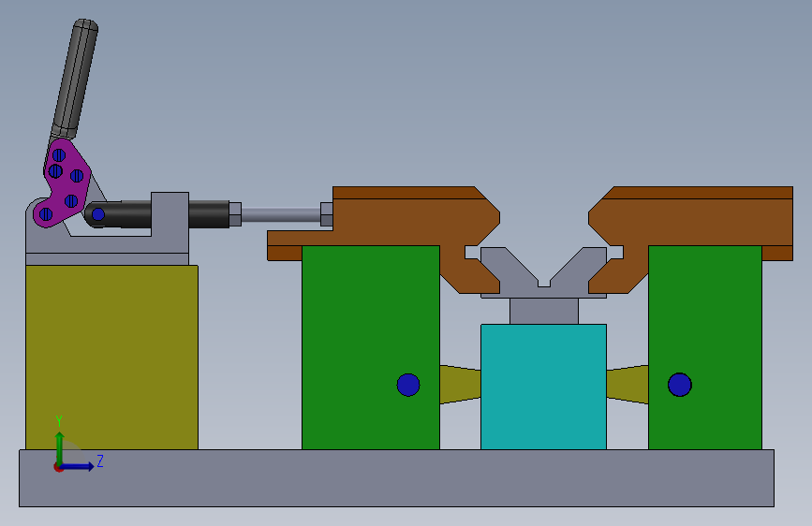
Task: Select the left olive wedge beside cyan block
Action: (x=461, y=384)
